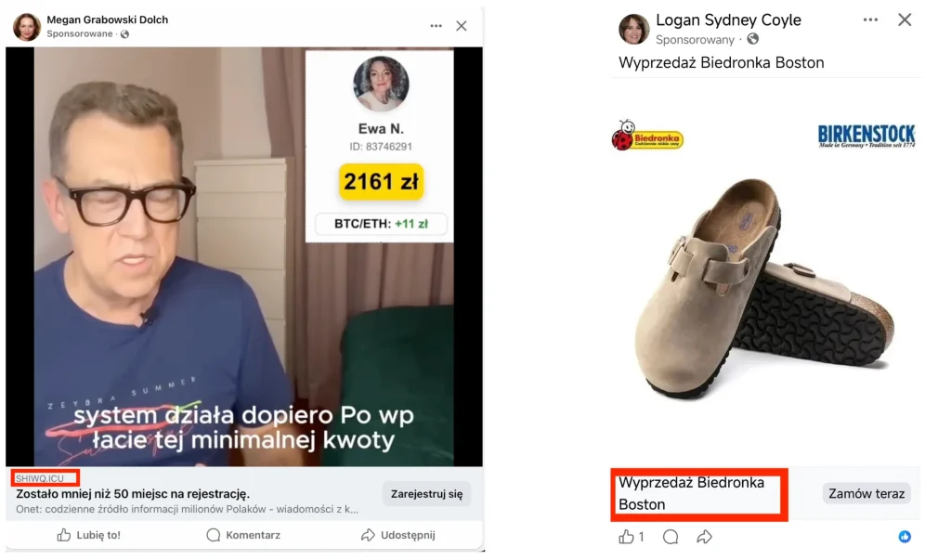Viewport: 951px width, 560px height.
Task: Open the three-dot menu on Megan's ad
Action: [x=435, y=26]
